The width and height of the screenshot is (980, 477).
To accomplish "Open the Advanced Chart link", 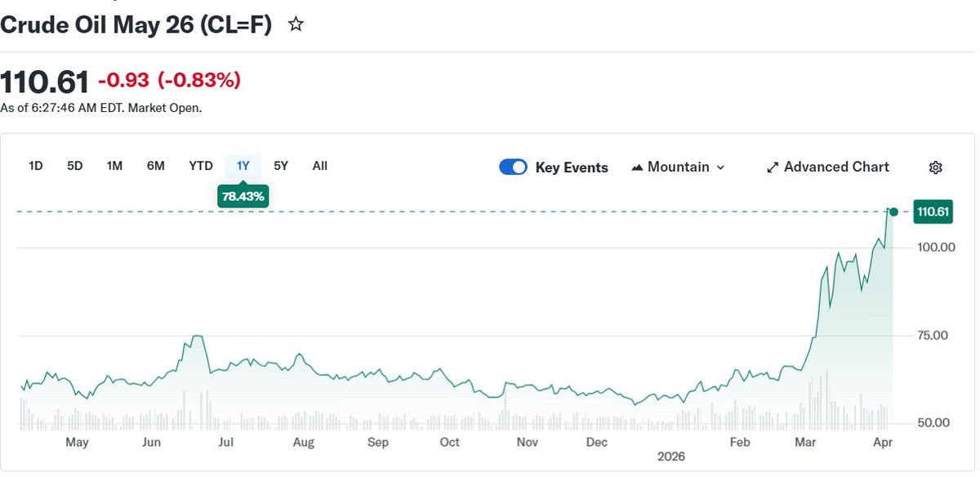I will (x=836, y=167).
